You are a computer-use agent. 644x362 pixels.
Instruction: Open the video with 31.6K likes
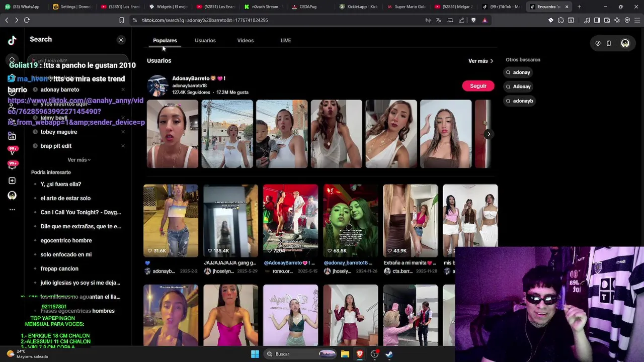pos(171,221)
